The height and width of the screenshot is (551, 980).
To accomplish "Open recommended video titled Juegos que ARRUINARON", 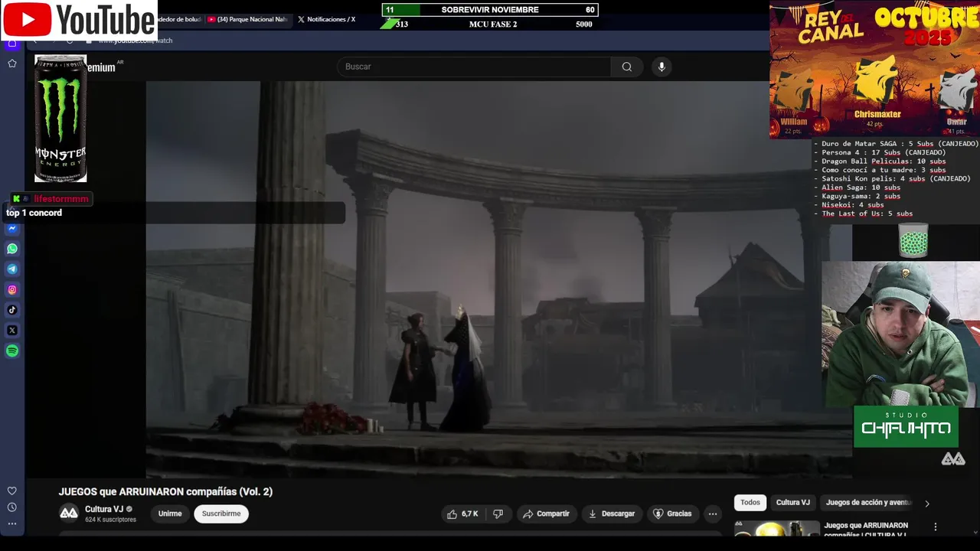I will [866, 529].
